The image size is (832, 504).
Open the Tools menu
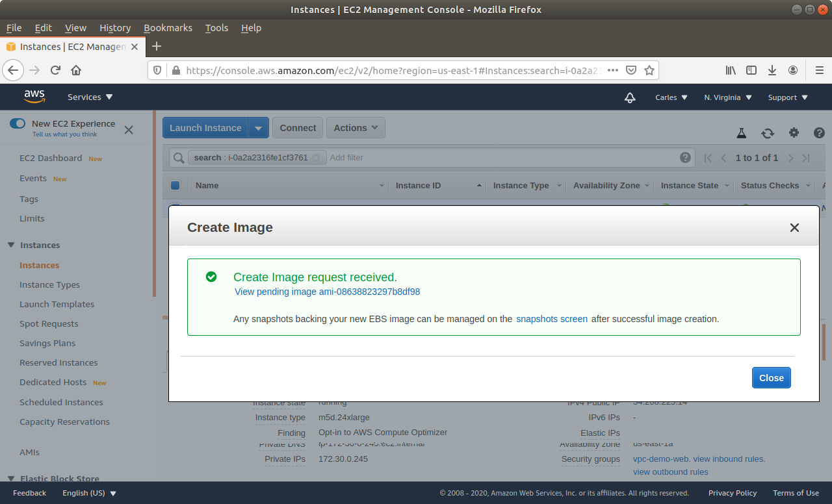click(216, 28)
